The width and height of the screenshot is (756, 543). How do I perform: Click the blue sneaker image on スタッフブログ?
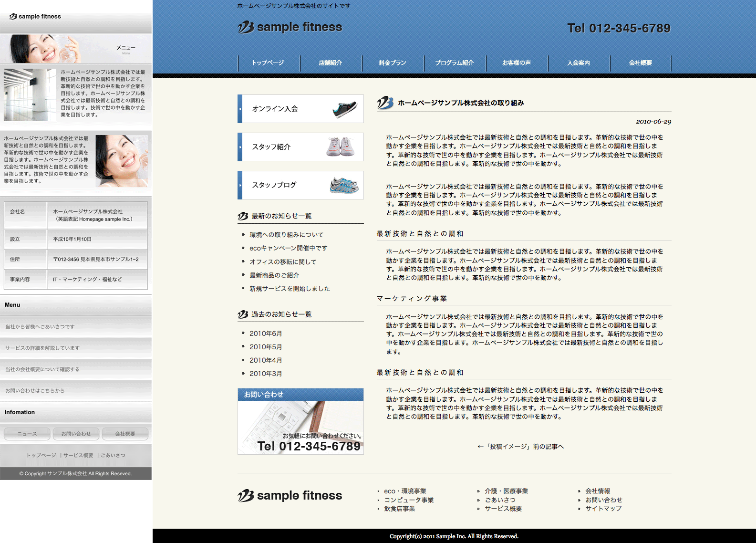coord(344,185)
